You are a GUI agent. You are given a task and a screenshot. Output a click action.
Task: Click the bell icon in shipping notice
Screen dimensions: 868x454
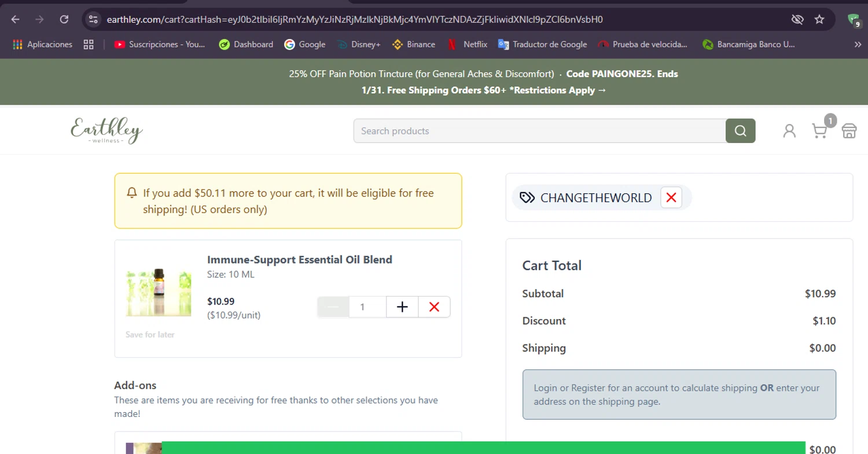tap(132, 192)
